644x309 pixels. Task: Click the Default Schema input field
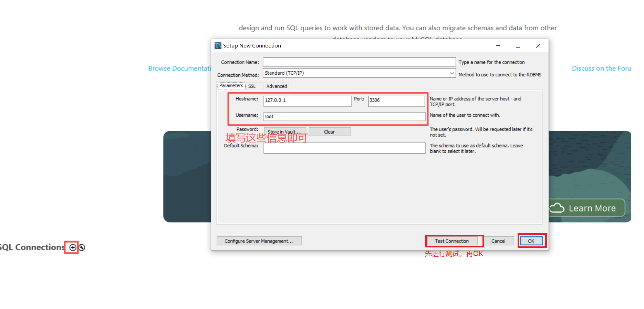(344, 148)
